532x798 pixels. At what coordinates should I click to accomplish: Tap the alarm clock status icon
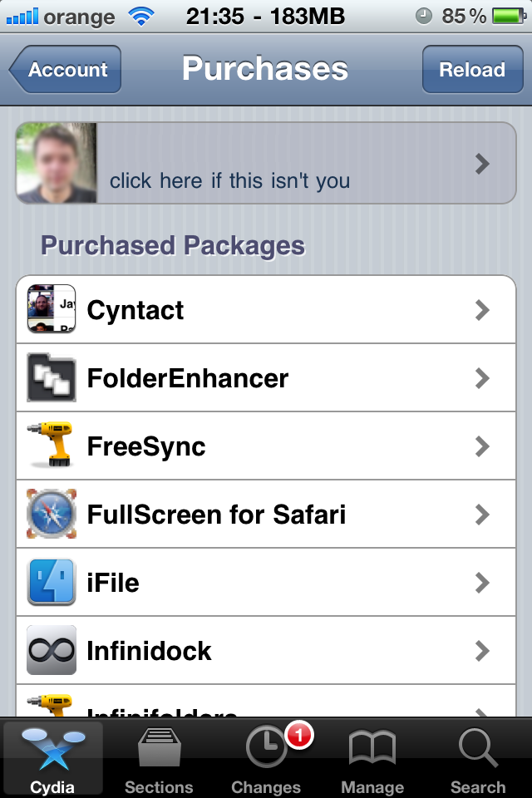pos(424,17)
